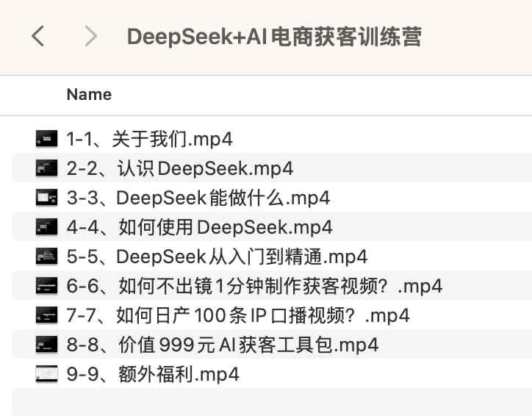Select the 7-7、如何日产100条IP口播视频 file name
Screen dimensions: 532x416
pyautogui.click(x=238, y=315)
